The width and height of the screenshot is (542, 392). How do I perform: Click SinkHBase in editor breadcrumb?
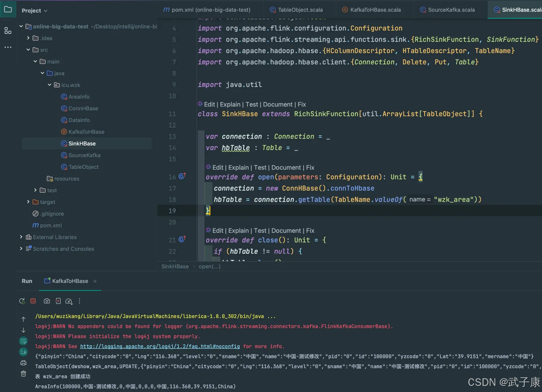pyautogui.click(x=175, y=266)
